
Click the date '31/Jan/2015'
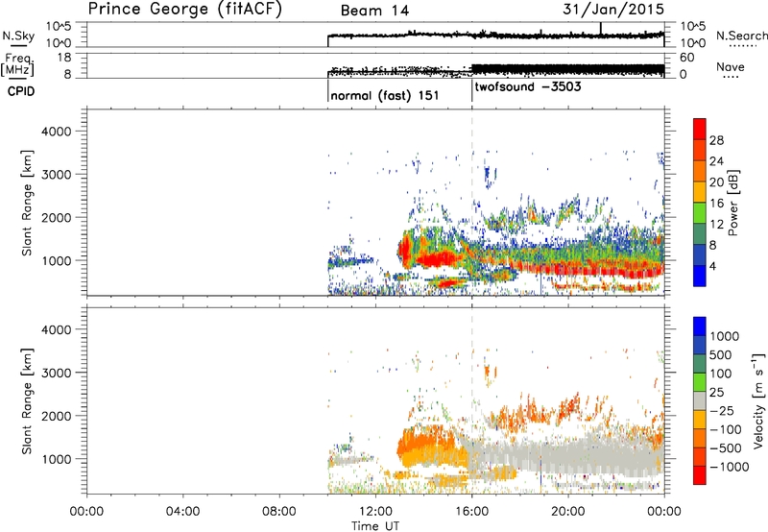pyautogui.click(x=613, y=10)
